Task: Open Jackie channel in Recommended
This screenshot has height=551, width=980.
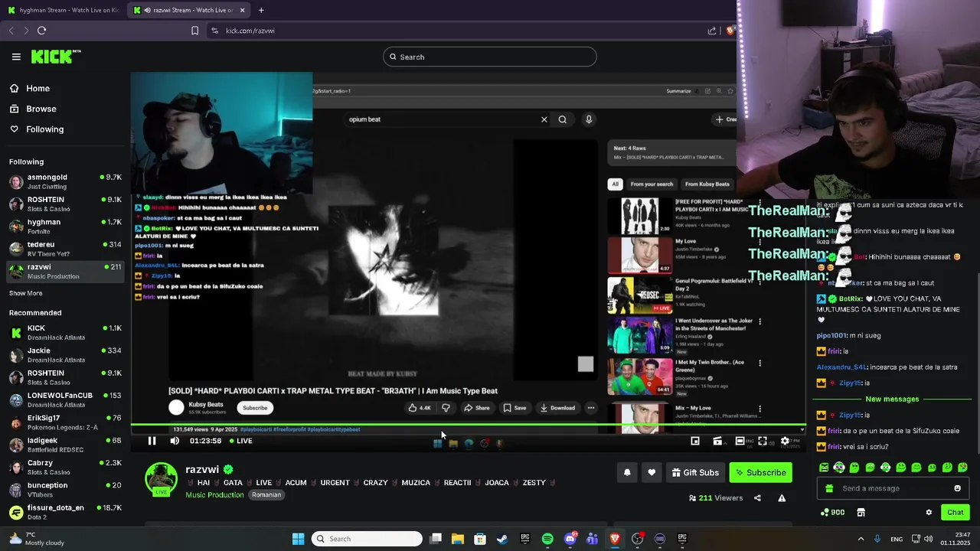Action: tap(65, 355)
